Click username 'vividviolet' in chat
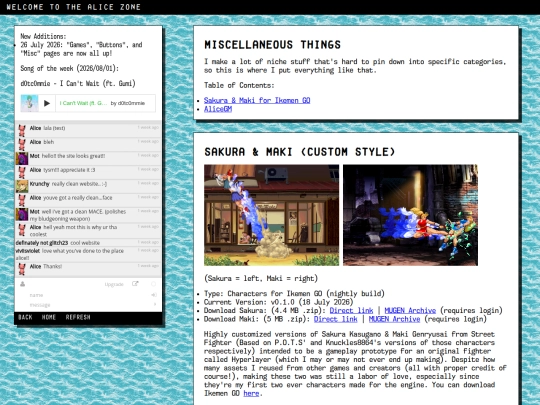Viewport: 540px width, 405px height. pos(28,251)
